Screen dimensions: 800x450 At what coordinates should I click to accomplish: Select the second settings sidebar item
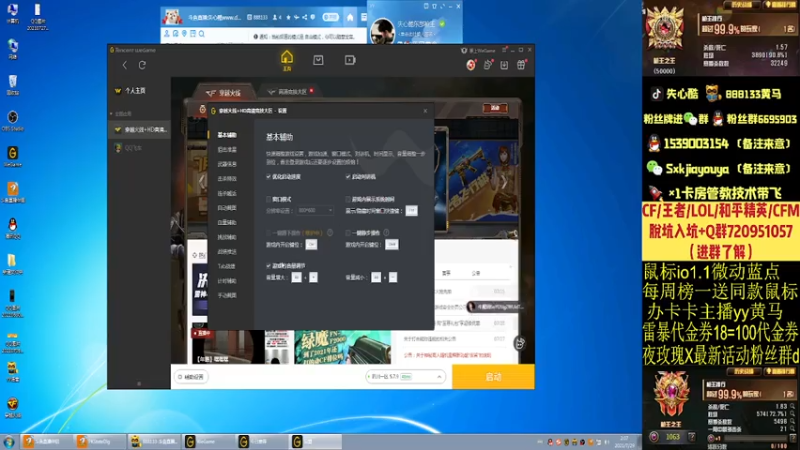[227, 149]
